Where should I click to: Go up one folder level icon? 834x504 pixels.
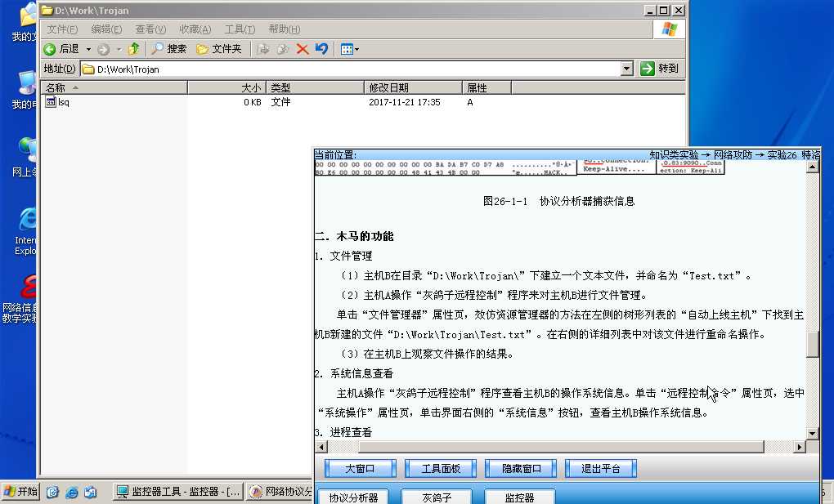[x=133, y=50]
